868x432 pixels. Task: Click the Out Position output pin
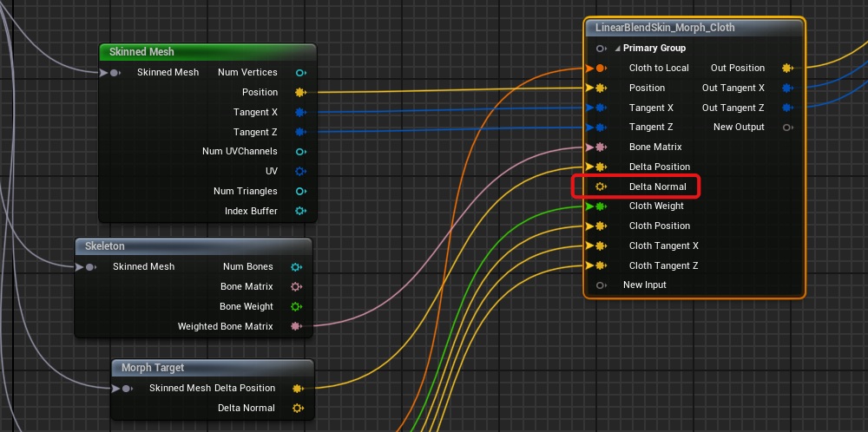[x=786, y=68]
